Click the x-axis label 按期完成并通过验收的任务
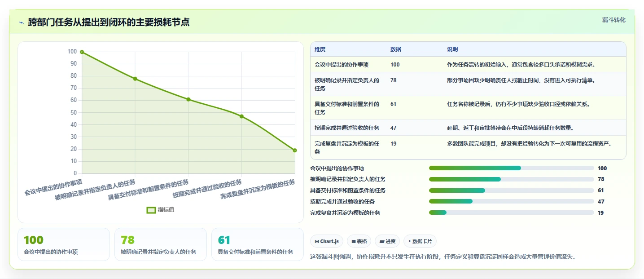This screenshot has height=279, width=644. pos(207,189)
